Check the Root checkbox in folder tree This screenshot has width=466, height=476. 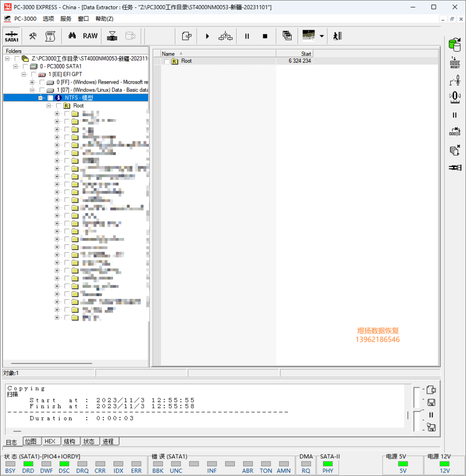click(59, 106)
